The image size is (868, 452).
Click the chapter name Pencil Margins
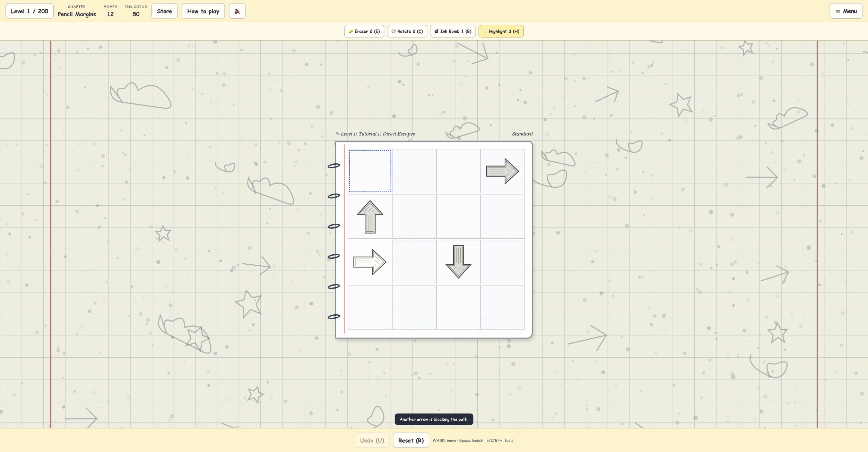77,14
